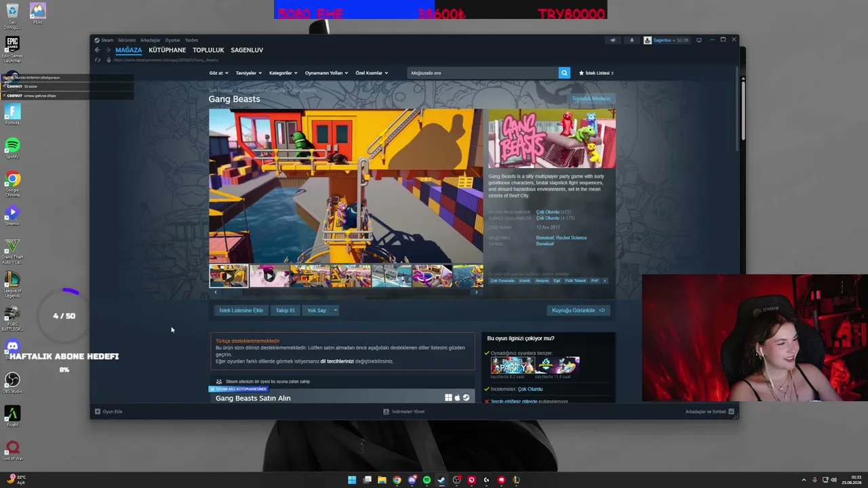The height and width of the screenshot is (488, 868).
Task: Open İndirmeleri Yönet in the bottom bar
Action: pos(403,411)
